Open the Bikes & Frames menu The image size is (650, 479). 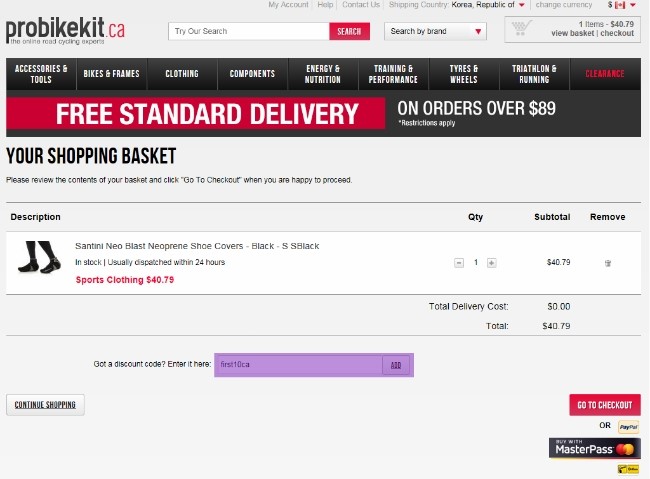click(112, 74)
